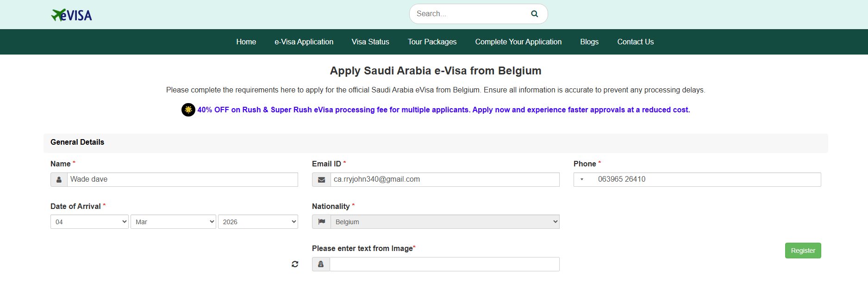Expand the Nationality dropdown showing Belgium
This screenshot has height=300, width=868.
pos(444,222)
